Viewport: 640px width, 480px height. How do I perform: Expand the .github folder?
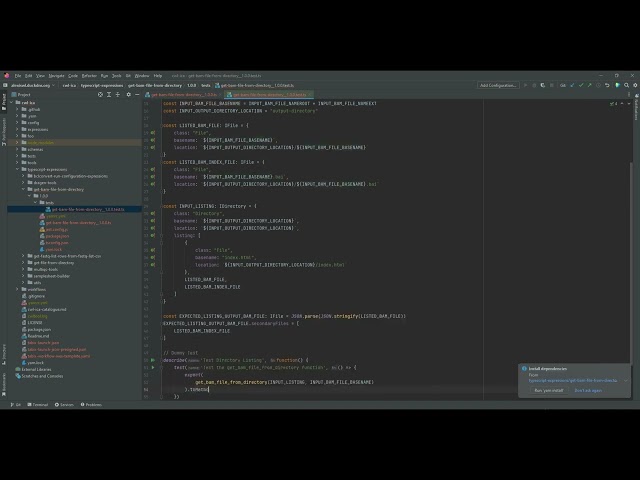point(17,109)
